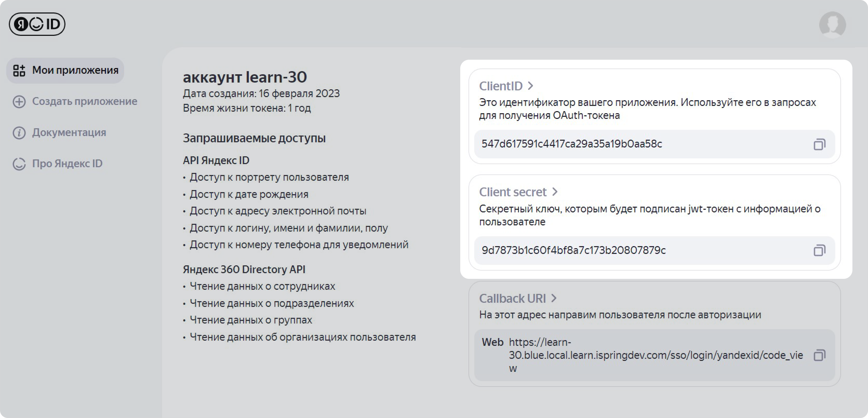Image resolution: width=868 pixels, height=418 pixels.
Task: Click Чтение данных о группах
Action: click(x=251, y=320)
